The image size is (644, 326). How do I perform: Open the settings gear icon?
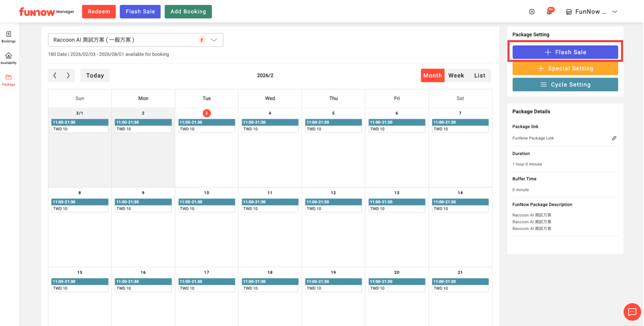coord(532,12)
